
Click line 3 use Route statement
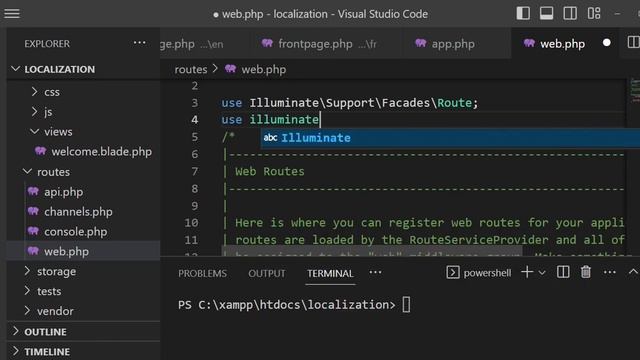pos(349,103)
